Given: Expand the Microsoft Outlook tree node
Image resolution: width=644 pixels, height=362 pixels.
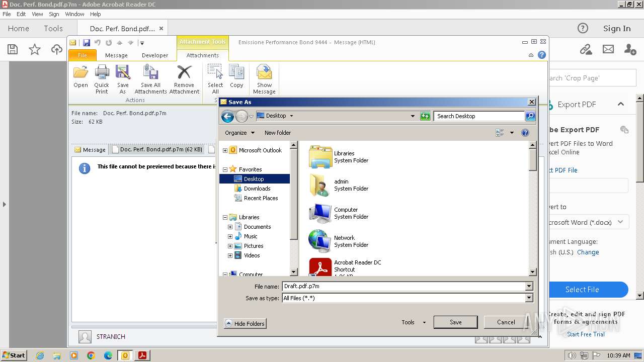Looking at the screenshot, I should point(225,150).
